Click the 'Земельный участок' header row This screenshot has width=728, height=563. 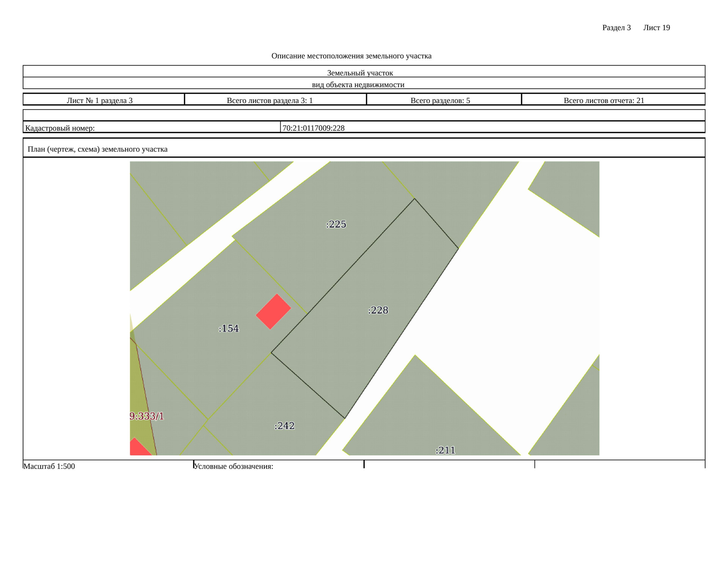point(360,72)
